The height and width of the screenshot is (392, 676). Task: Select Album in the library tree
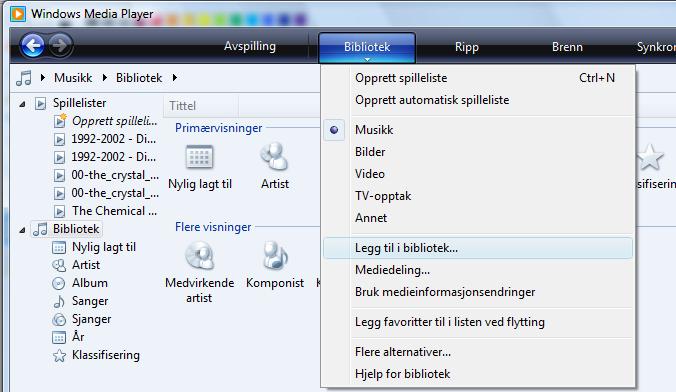pyautogui.click(x=90, y=283)
